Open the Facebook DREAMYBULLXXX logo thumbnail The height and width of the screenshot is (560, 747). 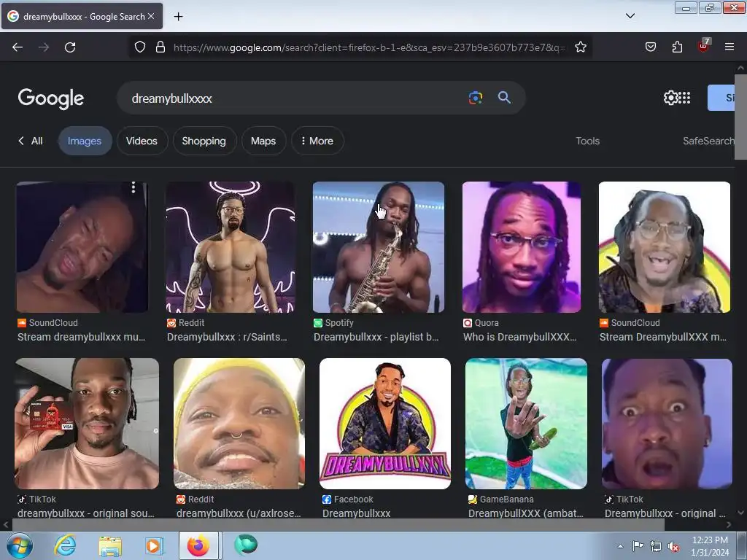click(x=385, y=424)
